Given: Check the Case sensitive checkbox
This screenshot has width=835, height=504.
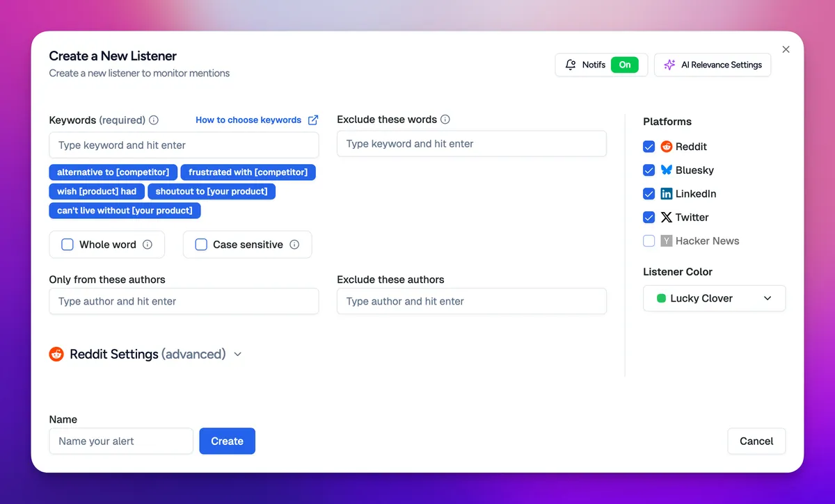Looking at the screenshot, I should point(201,245).
